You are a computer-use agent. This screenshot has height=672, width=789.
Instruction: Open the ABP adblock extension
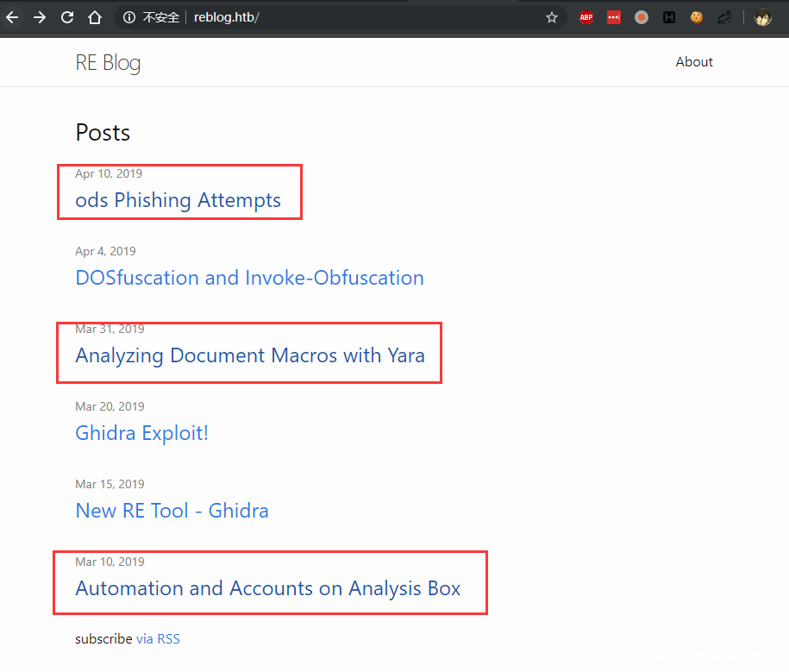coord(586,17)
